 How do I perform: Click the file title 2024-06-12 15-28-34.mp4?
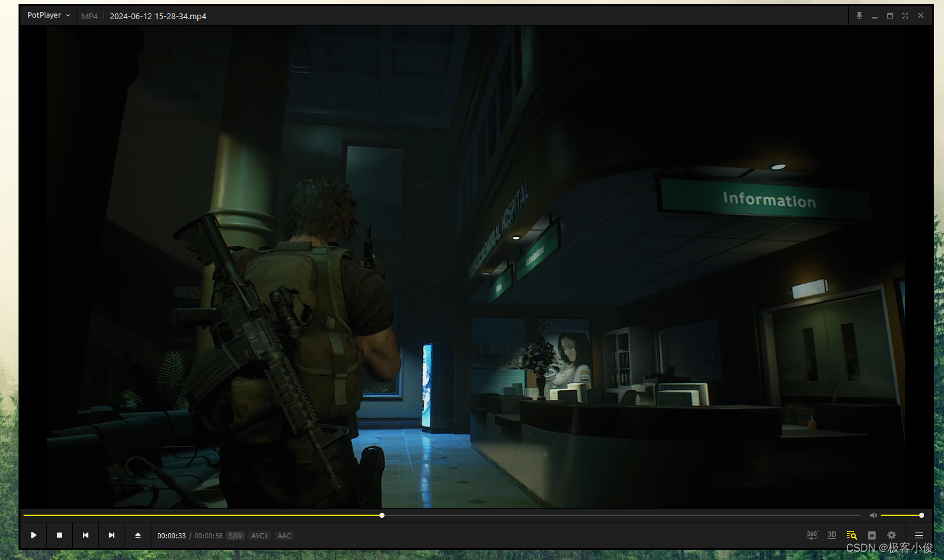click(158, 16)
